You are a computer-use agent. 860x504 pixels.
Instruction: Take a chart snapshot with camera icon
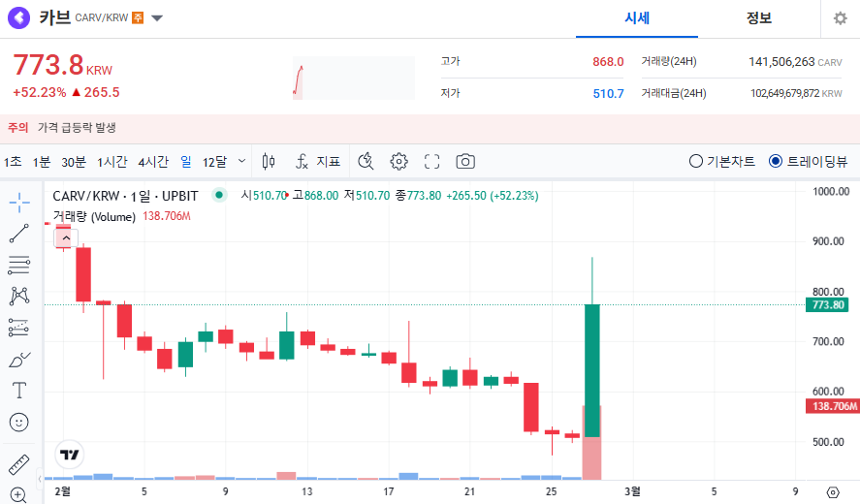click(465, 161)
